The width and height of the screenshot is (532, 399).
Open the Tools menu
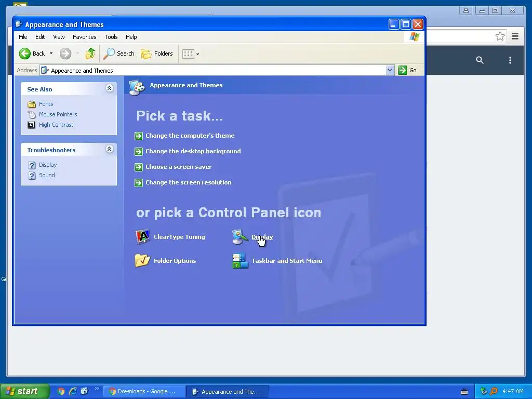coord(111,37)
